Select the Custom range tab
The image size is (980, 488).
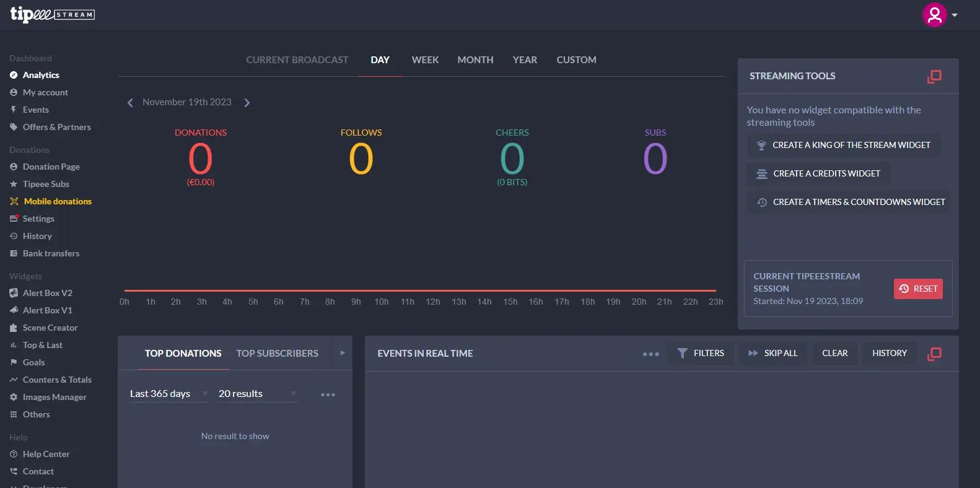point(576,60)
